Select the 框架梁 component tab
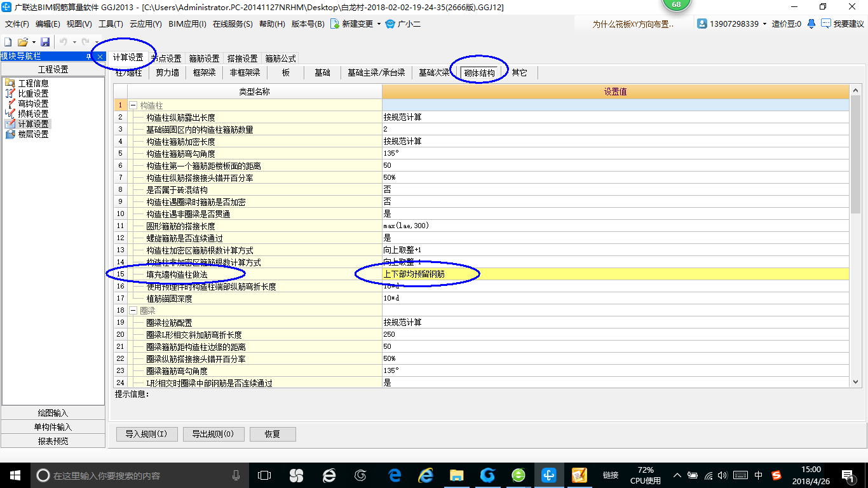Screen dimensions: 868x488 (205, 72)
